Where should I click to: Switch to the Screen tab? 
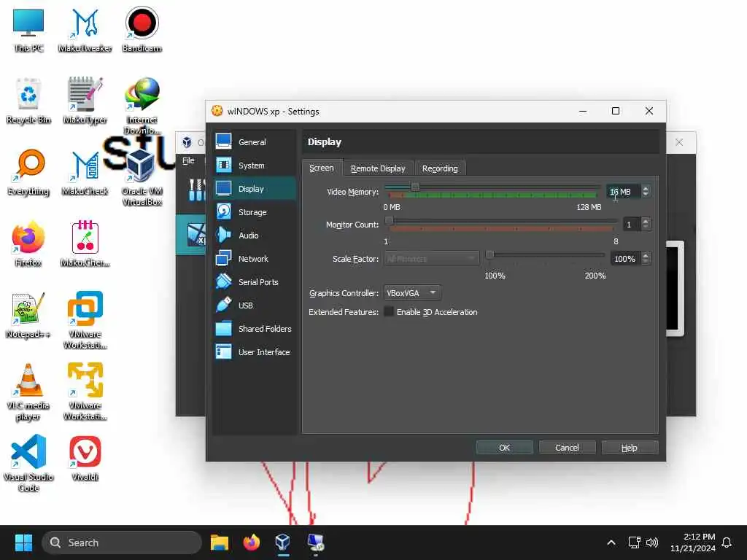pos(322,168)
